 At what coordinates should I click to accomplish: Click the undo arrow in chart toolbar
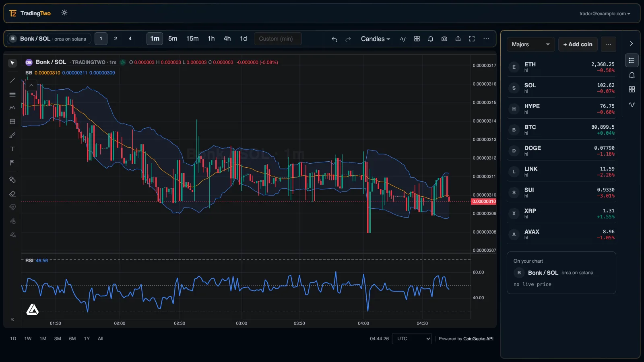[334, 39]
